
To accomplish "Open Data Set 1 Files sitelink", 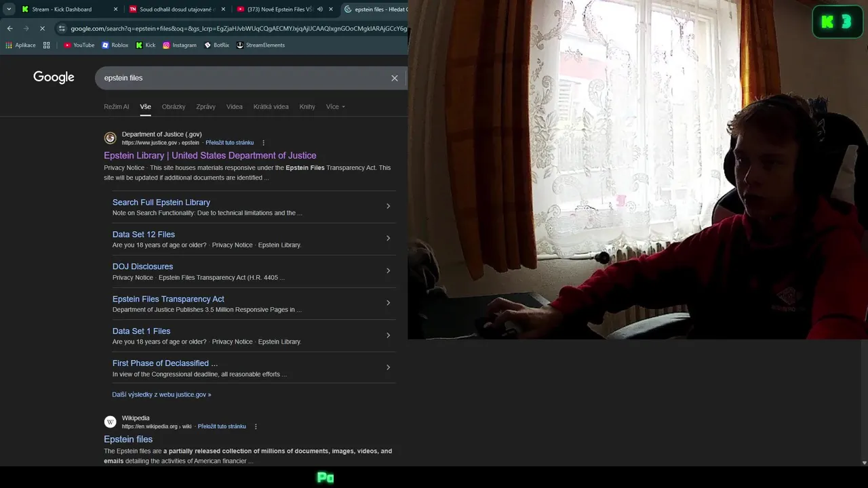I will [x=141, y=331].
